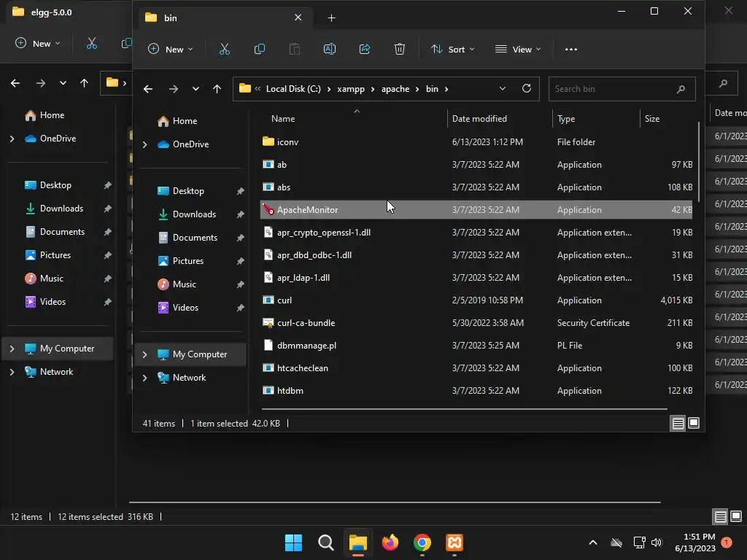Screen dimensions: 747x560
Task: Click the Rename icon in bin toolbar
Action: 330,49
